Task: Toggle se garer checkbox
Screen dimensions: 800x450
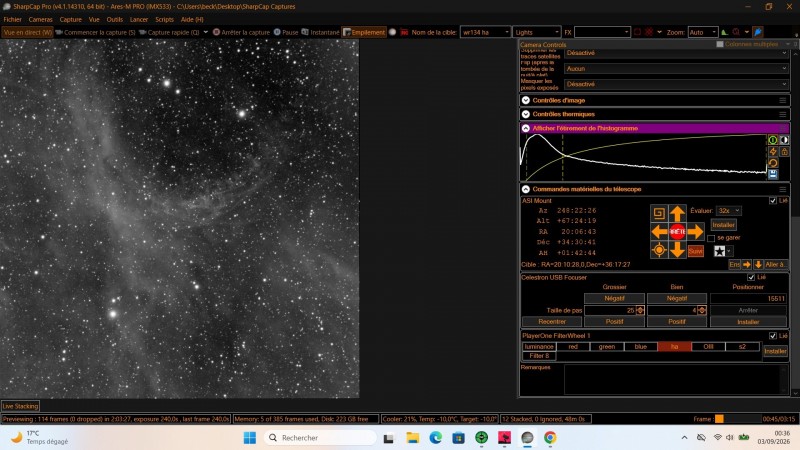Action: click(711, 238)
